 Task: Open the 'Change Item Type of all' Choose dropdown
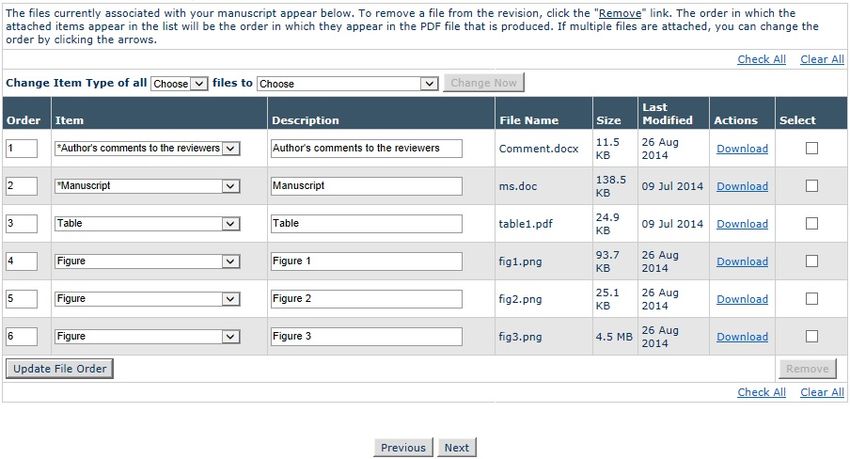pos(179,83)
